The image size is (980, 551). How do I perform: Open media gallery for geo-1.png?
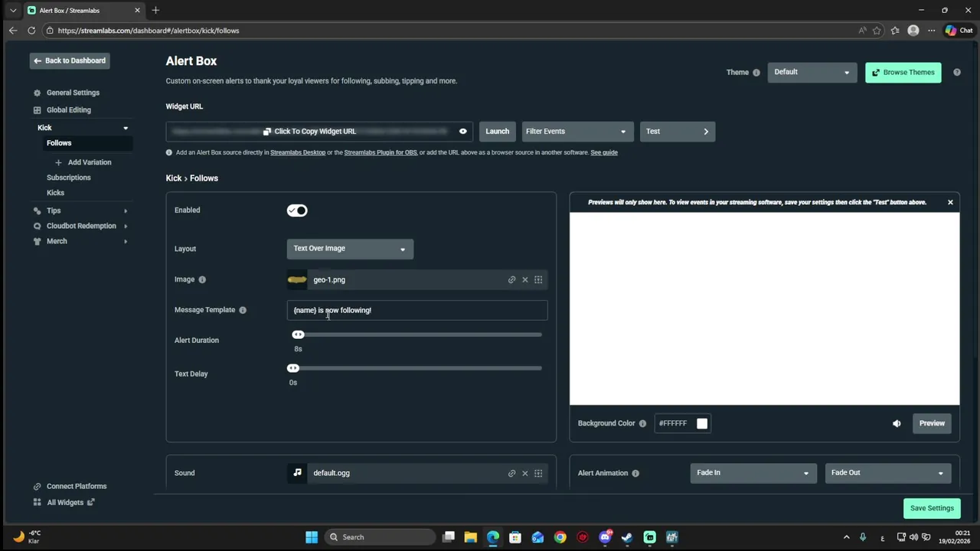(538, 280)
